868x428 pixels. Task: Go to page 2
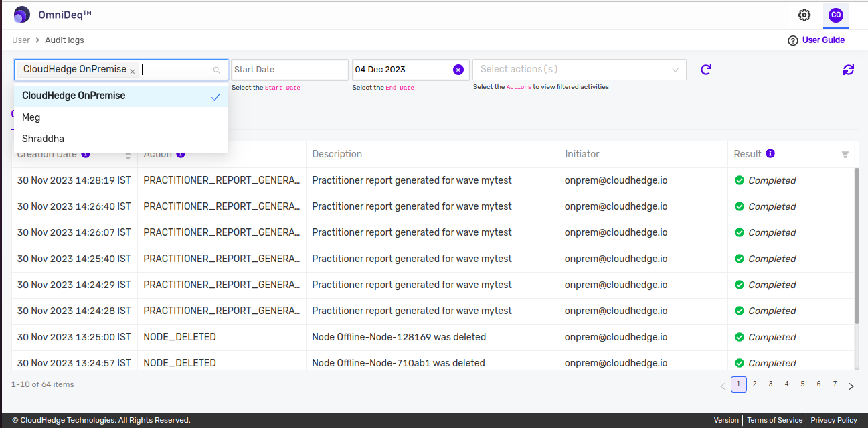[754, 384]
